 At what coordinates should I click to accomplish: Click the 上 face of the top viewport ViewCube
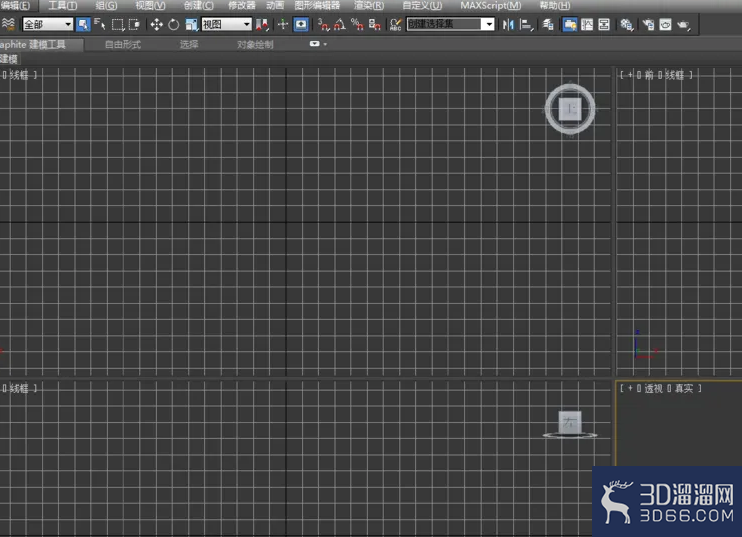click(x=570, y=109)
